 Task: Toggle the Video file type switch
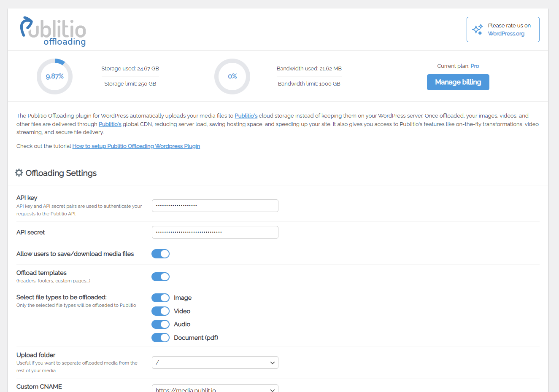tap(160, 311)
